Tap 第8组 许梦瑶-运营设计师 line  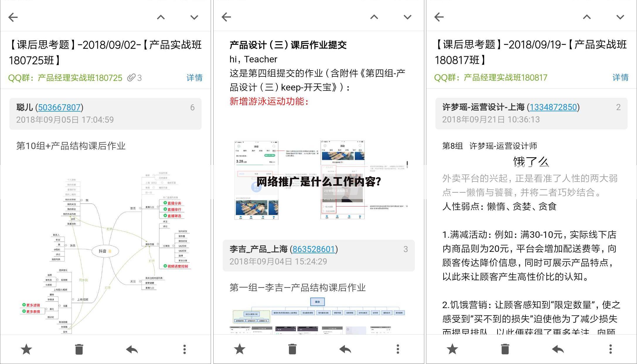pyautogui.click(x=490, y=146)
